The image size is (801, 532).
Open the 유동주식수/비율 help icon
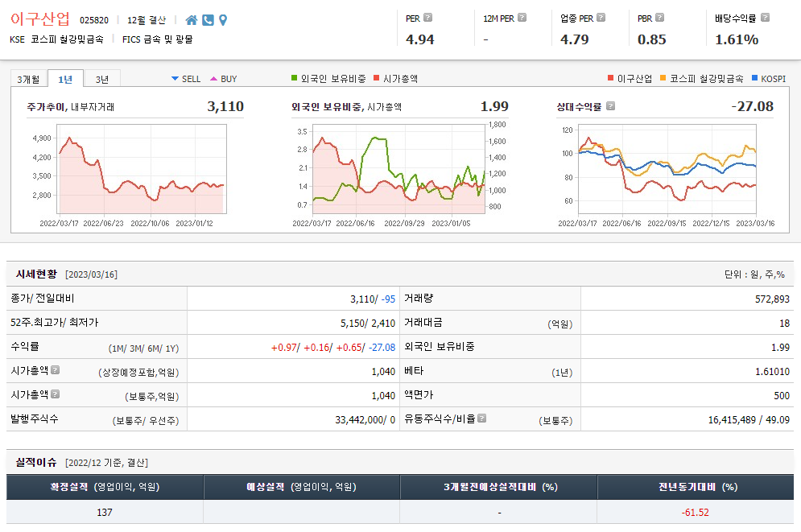coord(481,419)
